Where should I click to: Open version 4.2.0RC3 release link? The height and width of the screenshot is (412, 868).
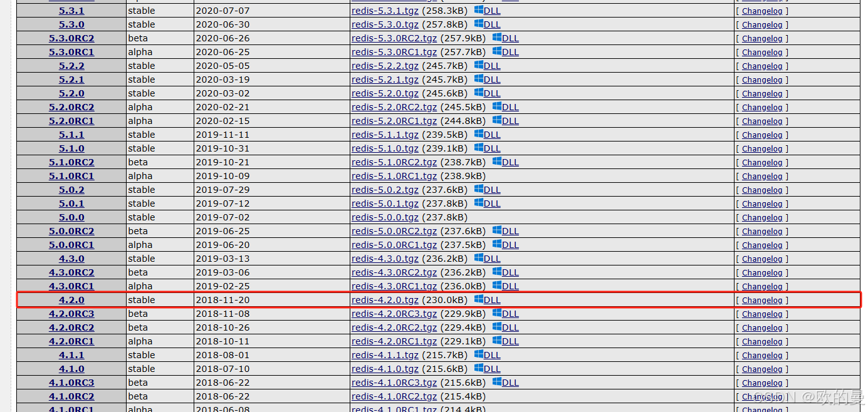71,314
